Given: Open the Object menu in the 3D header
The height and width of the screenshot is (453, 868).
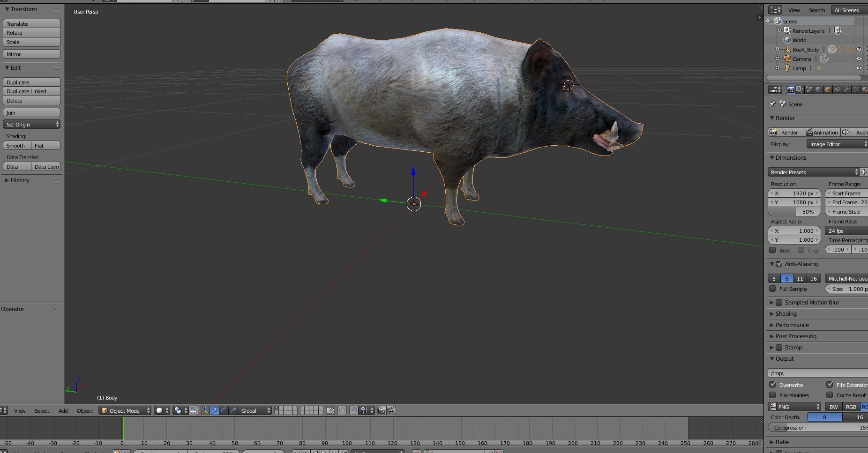Looking at the screenshot, I should click(84, 410).
